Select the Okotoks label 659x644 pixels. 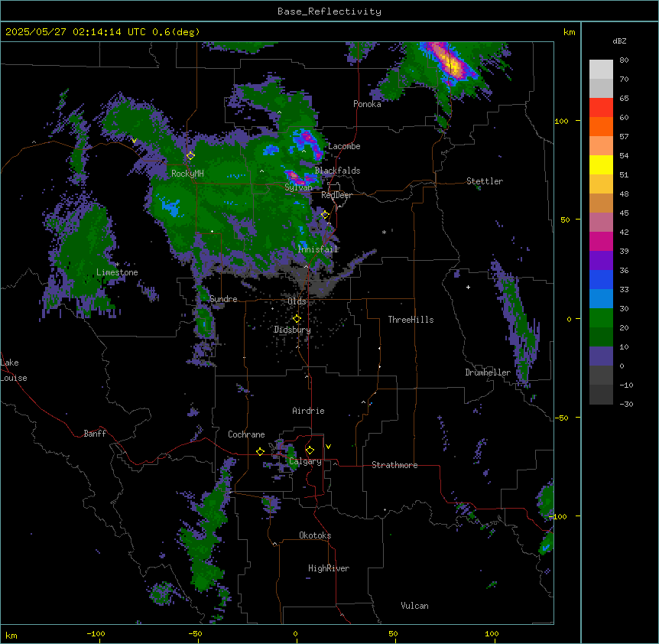coord(315,535)
